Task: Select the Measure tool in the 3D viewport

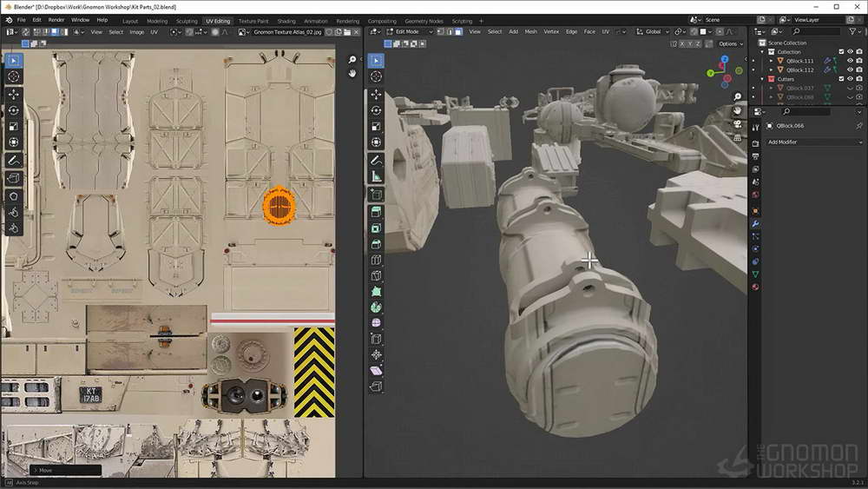Action: tap(376, 176)
